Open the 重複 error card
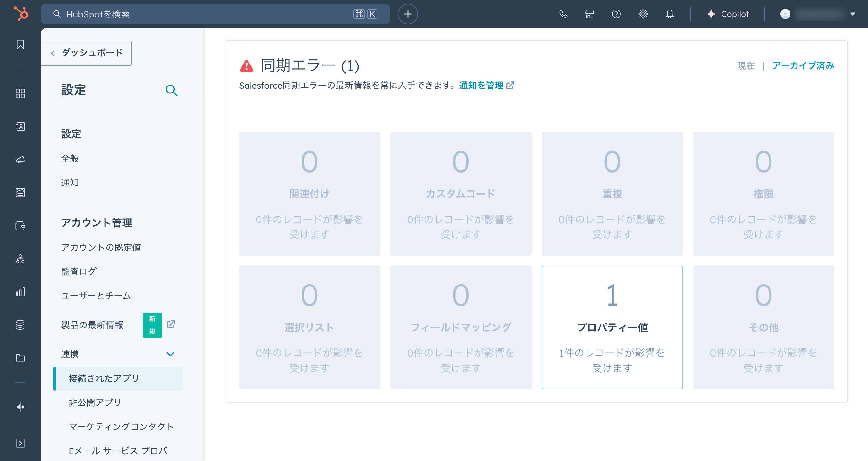 [x=612, y=194]
